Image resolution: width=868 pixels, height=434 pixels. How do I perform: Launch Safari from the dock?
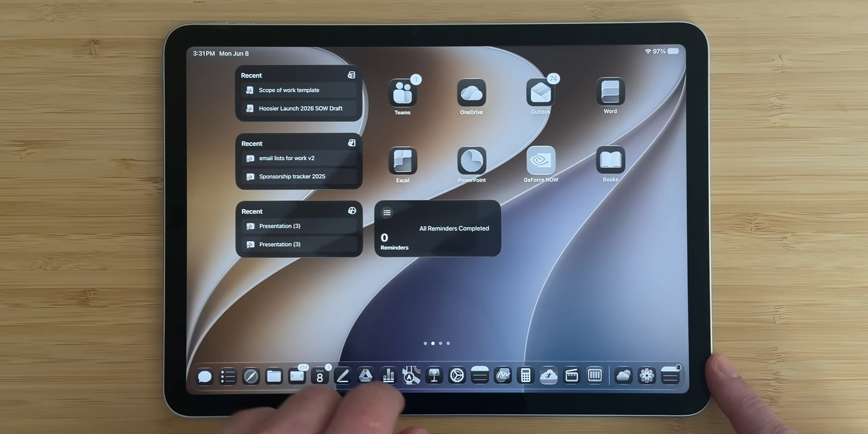coord(251,376)
